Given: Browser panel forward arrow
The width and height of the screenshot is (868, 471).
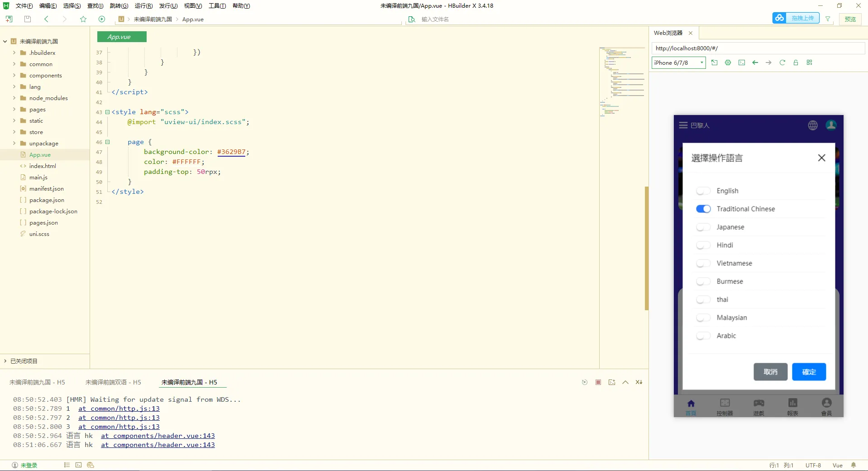Looking at the screenshot, I should click(x=768, y=62).
